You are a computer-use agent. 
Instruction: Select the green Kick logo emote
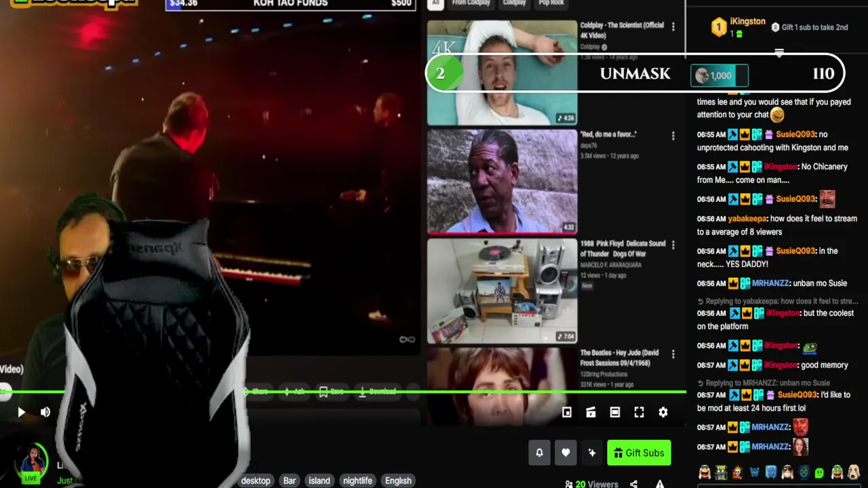[820, 472]
